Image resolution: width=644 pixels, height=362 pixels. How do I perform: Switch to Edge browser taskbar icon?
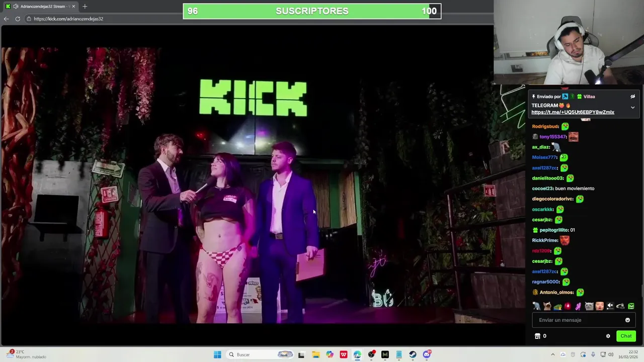pyautogui.click(x=357, y=354)
